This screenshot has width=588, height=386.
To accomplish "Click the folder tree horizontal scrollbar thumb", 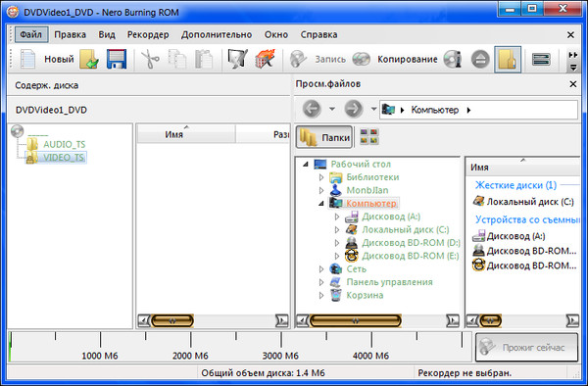I will [356, 320].
